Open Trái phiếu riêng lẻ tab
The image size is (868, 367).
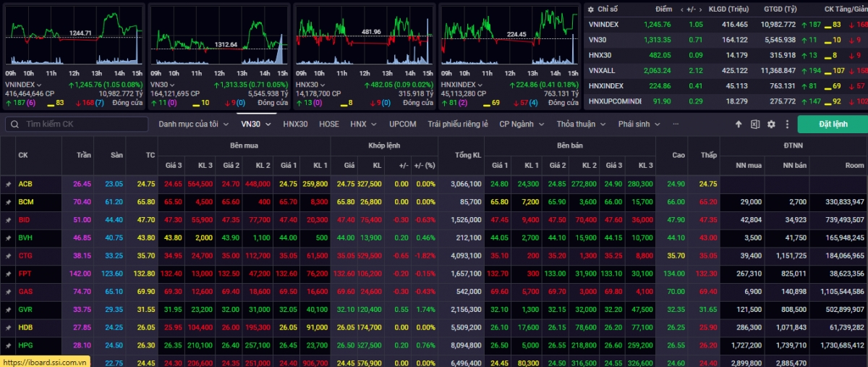click(x=458, y=124)
